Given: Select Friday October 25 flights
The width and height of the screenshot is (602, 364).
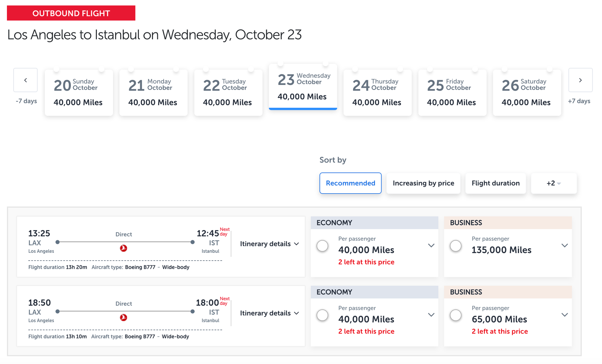Looking at the screenshot, I should [452, 92].
